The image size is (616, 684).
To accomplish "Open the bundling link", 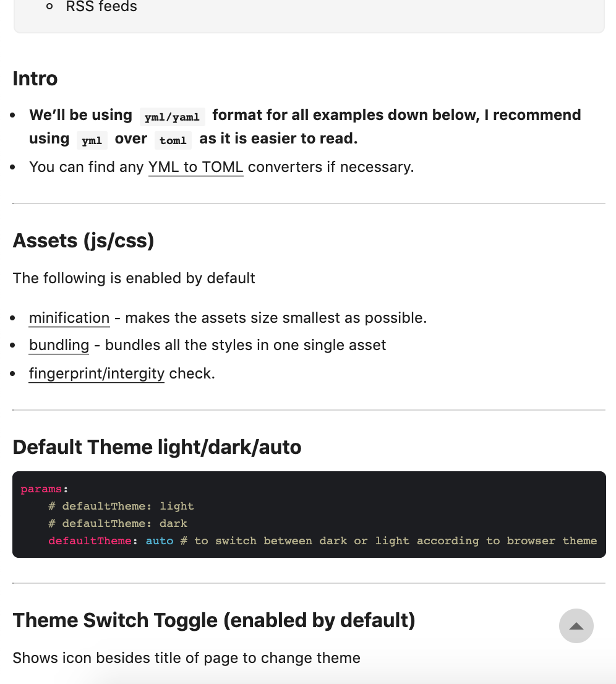I will [x=59, y=345].
